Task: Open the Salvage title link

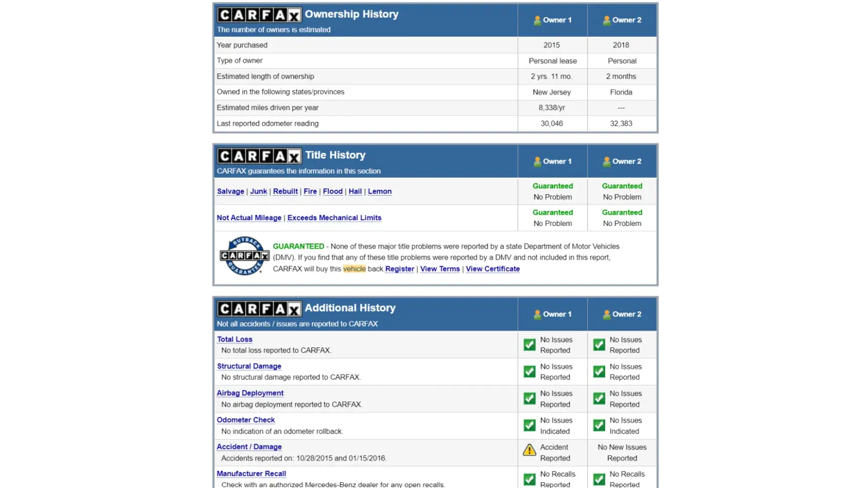Action: pos(230,191)
